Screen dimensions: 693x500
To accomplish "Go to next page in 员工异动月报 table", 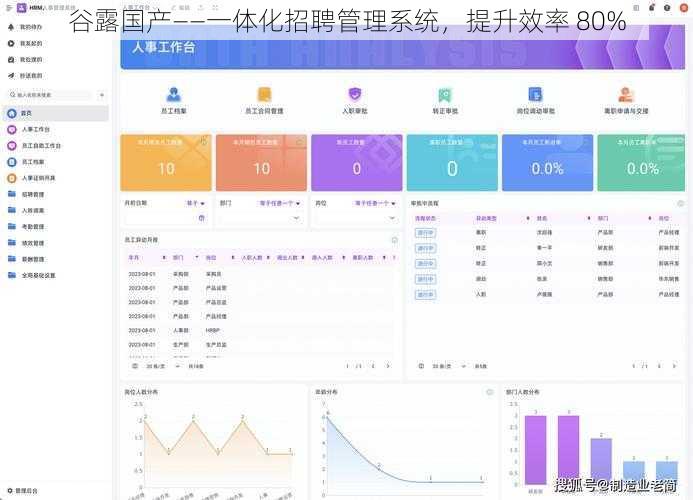I will tap(388, 366).
